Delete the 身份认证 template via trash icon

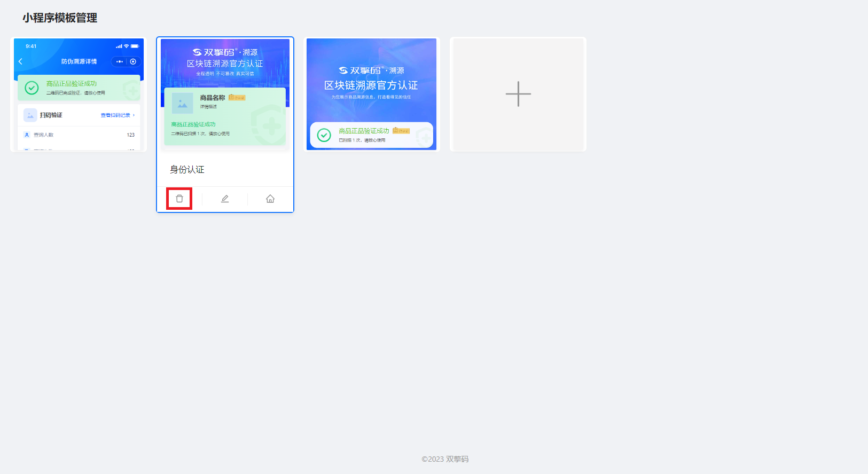pos(179,199)
